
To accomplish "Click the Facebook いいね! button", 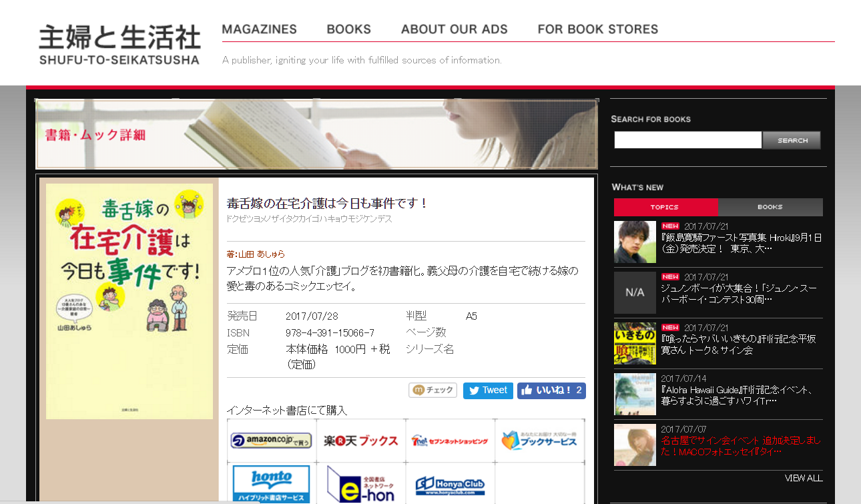I will 551,391.
